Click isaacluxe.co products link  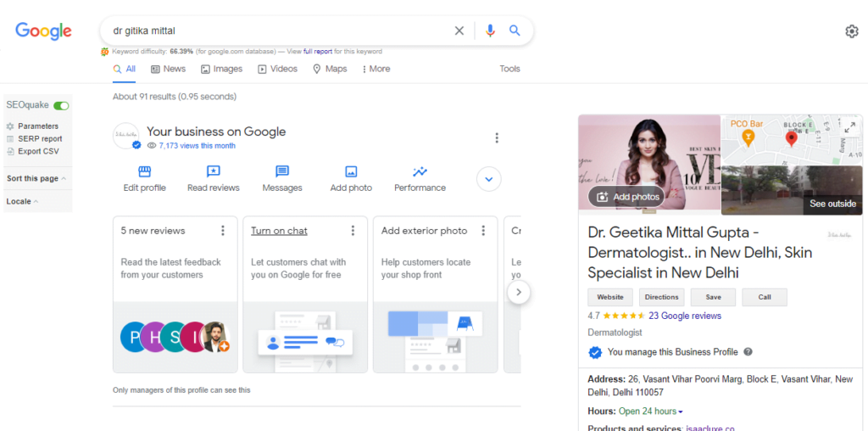710,428
